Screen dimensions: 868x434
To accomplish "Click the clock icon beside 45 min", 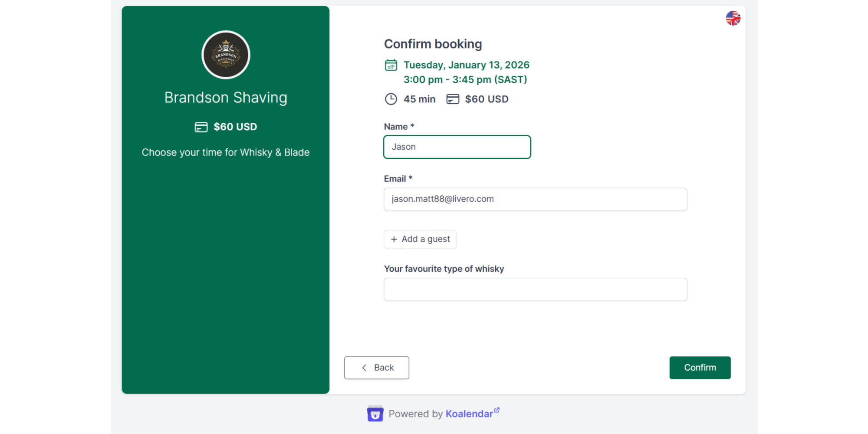I will 391,99.
